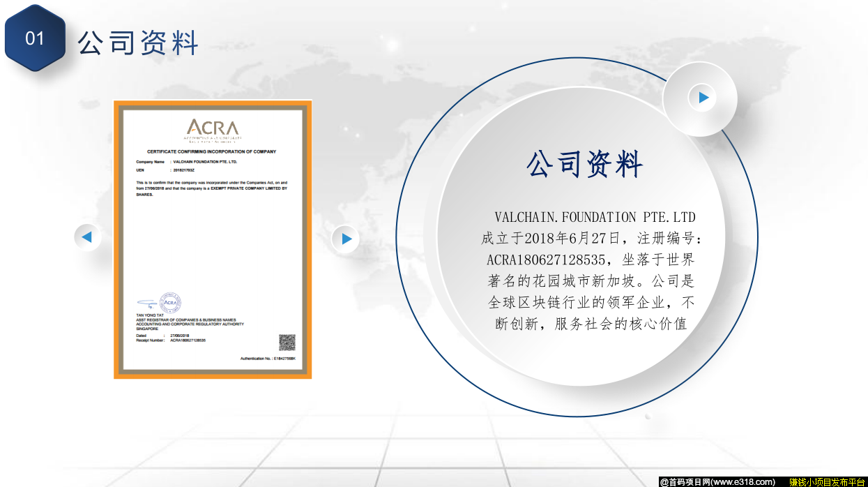This screenshot has height=487, width=868.
Task: Click the certificate paragraph starting This is to confirm
Action: pos(212,188)
